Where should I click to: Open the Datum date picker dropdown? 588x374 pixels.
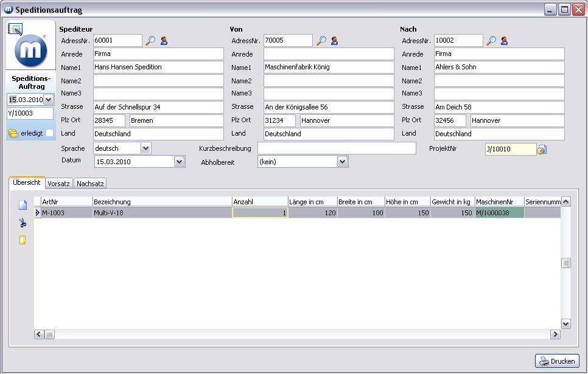179,162
